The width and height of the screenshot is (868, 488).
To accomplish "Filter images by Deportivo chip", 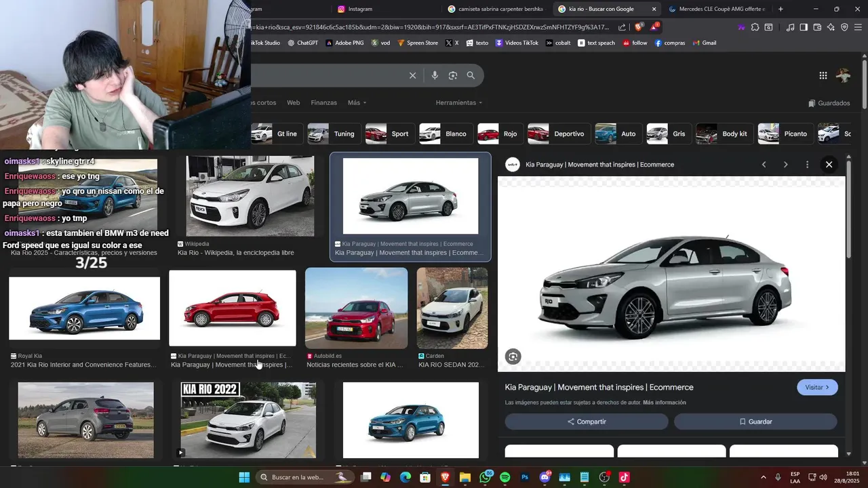I will click(x=558, y=134).
